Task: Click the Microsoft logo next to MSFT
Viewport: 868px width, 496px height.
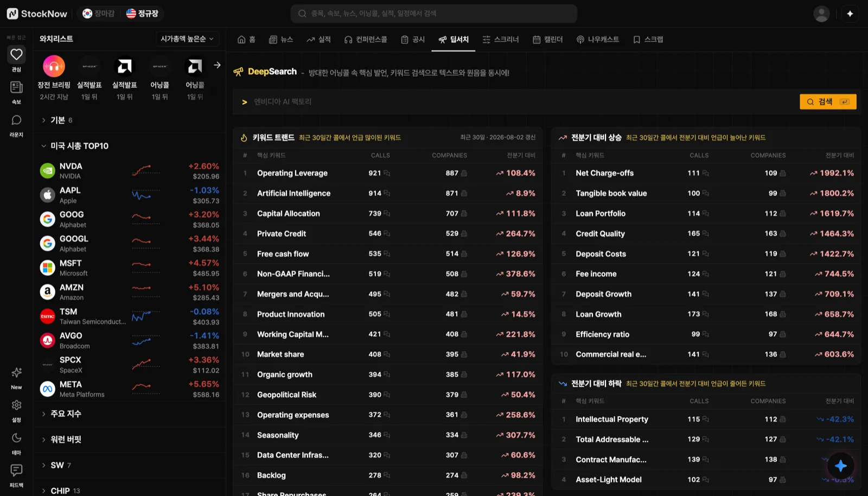Action: tap(48, 268)
